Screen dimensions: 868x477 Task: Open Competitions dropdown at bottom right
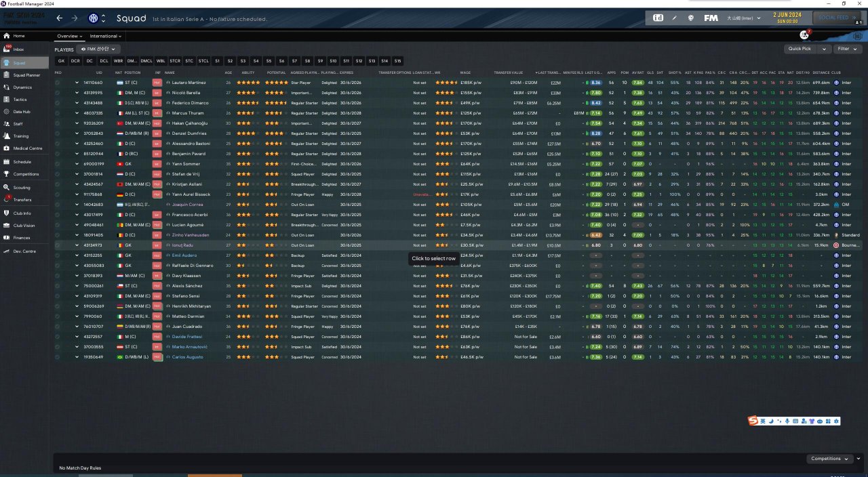[829, 459]
